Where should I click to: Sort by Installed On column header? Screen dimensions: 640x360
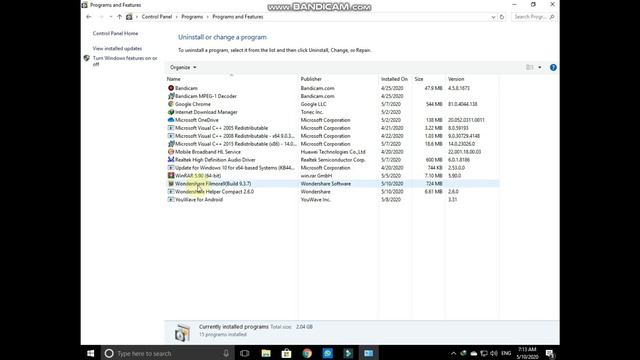coord(394,79)
